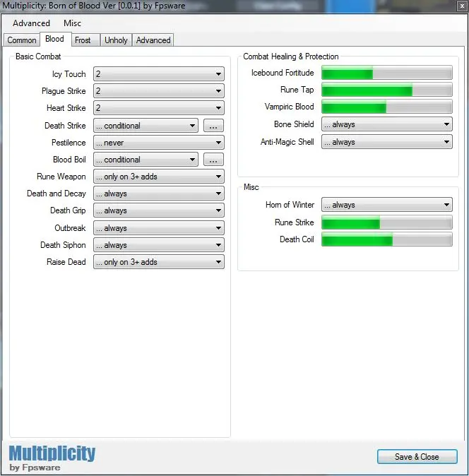This screenshot has height=476, width=469.
Task: Adjust the Rune Strike threshold bar
Action: 387,222
